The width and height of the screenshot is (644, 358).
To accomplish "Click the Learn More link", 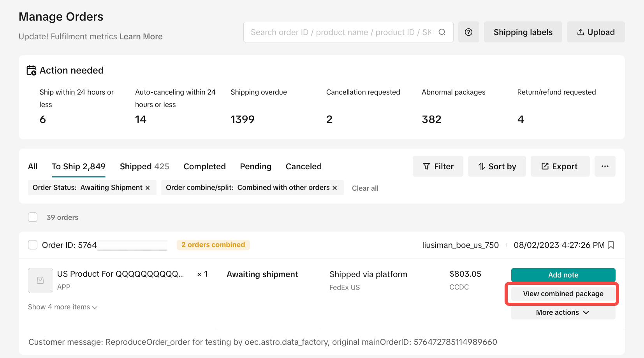I will click(x=141, y=37).
